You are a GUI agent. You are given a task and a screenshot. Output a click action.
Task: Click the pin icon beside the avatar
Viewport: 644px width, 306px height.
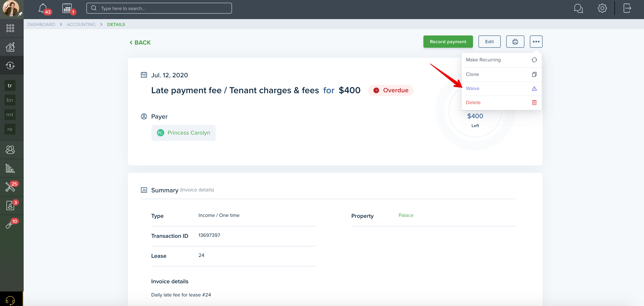[x=20, y=14]
